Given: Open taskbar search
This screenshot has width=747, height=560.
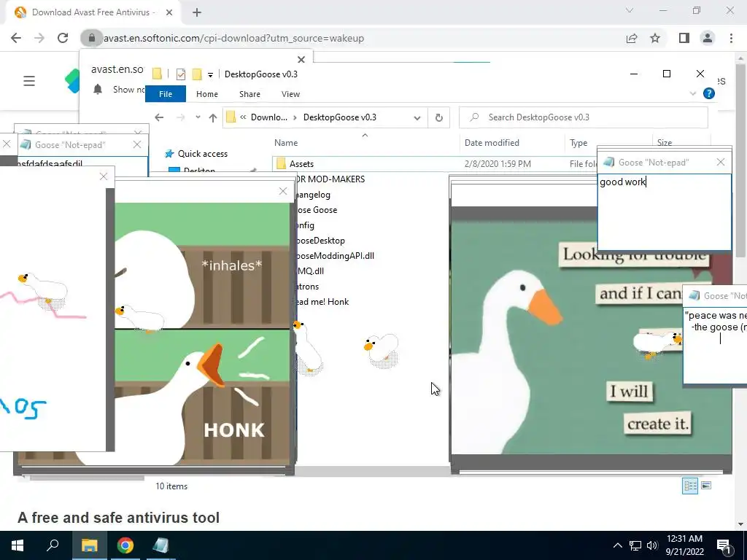Looking at the screenshot, I should click(53, 545).
